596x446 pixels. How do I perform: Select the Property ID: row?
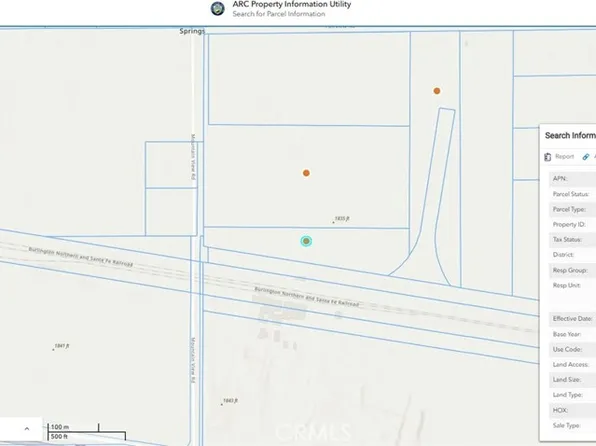point(572,224)
